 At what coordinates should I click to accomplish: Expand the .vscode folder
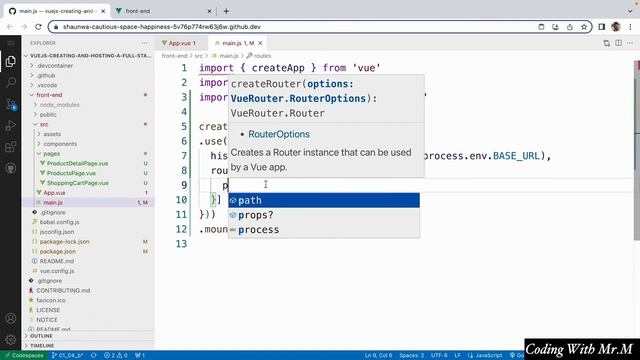[47, 85]
